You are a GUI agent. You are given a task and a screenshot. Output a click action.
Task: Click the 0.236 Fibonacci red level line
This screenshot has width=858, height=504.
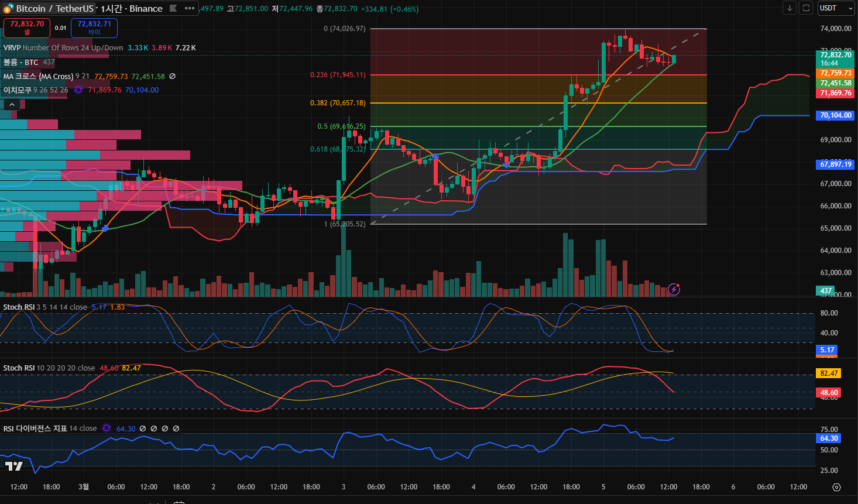[x=527, y=75]
